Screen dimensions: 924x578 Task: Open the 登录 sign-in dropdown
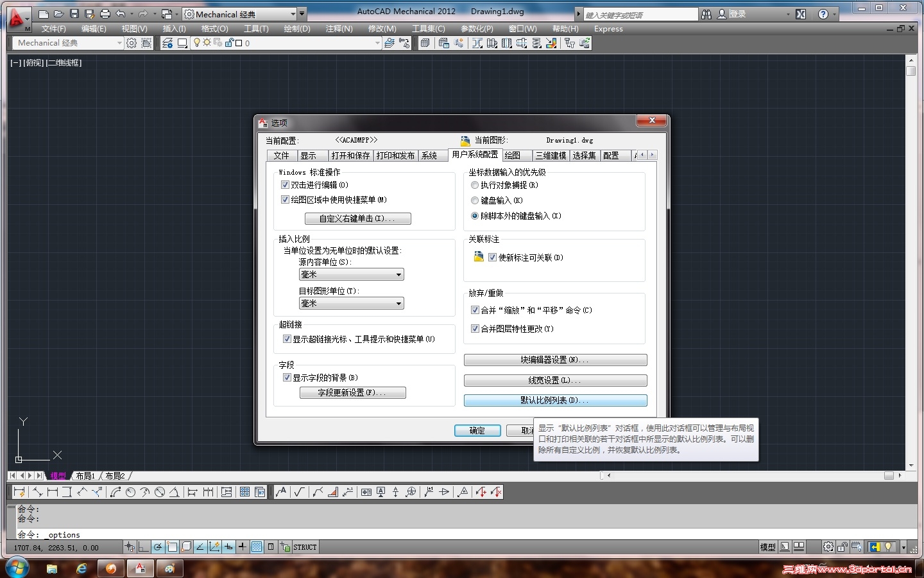[789, 13]
